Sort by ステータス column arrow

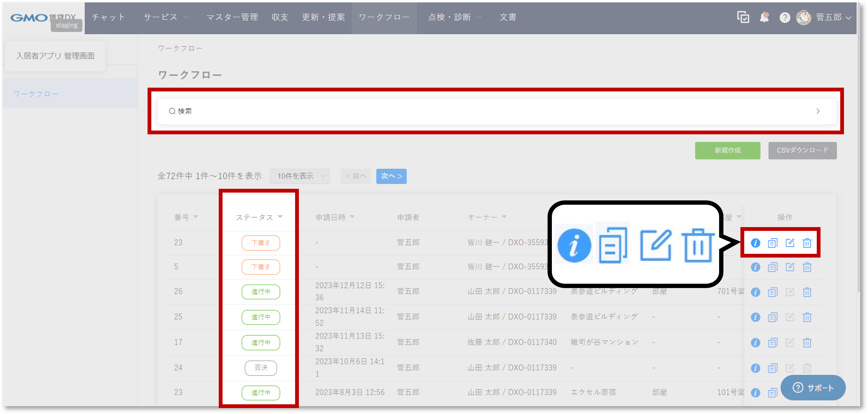(280, 217)
